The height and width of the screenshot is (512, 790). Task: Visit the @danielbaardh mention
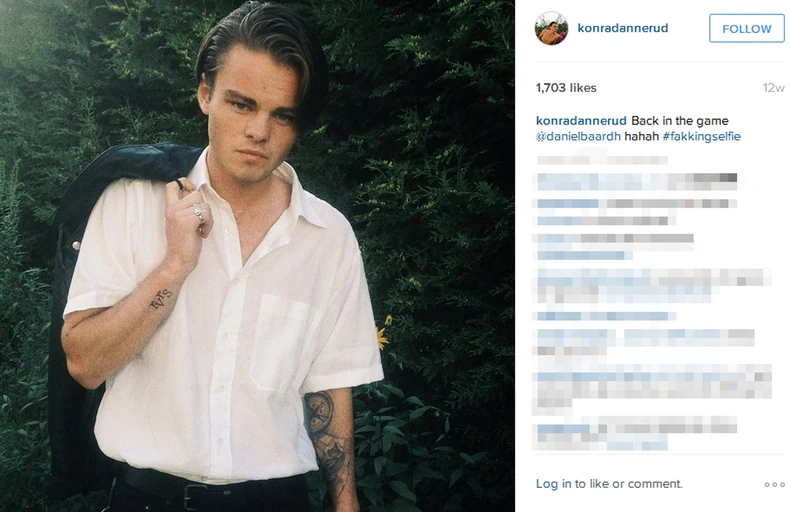578,136
